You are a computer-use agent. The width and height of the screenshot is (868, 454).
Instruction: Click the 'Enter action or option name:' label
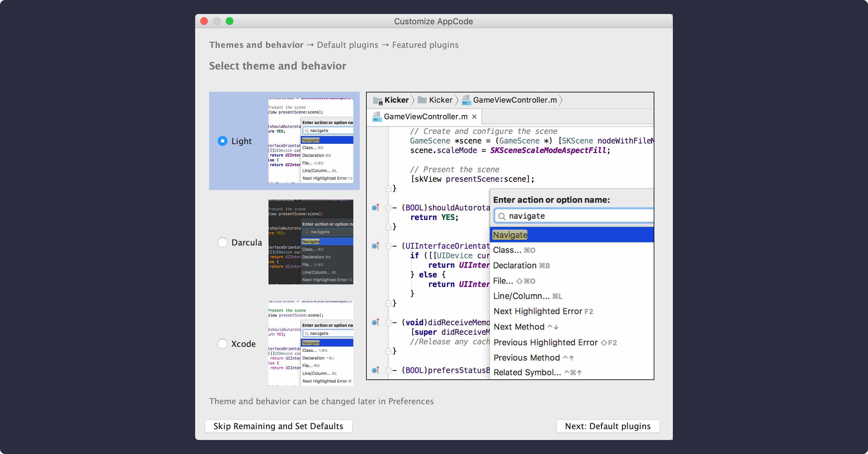point(551,200)
